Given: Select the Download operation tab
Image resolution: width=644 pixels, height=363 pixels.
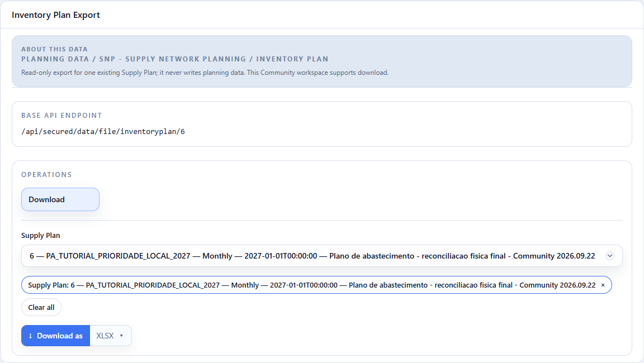Looking at the screenshot, I should click(60, 199).
